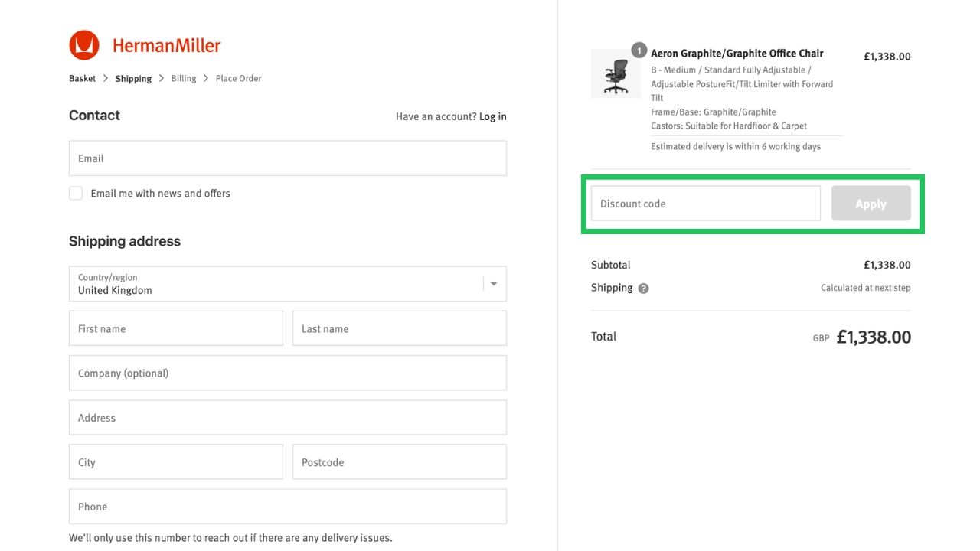Click the 'Shipping address' heading
This screenshot has height=551, width=980.
pos(125,241)
